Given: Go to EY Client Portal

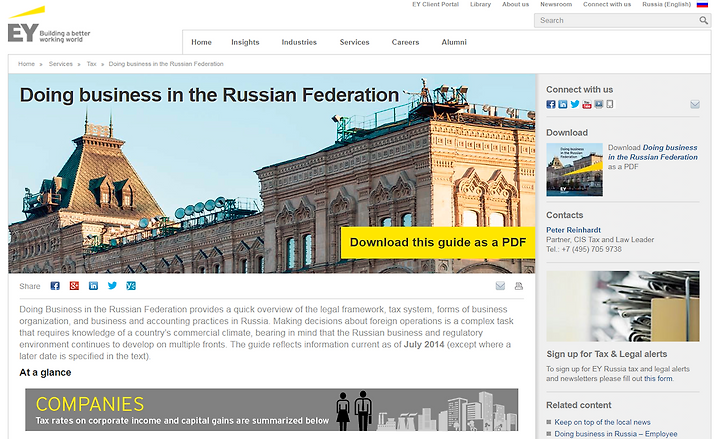Looking at the screenshot, I should tap(435, 4).
